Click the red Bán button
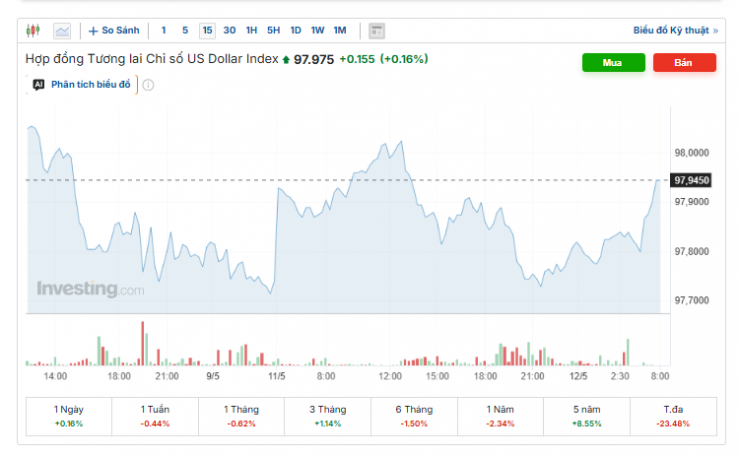This screenshot has height=456, width=740. [684, 63]
